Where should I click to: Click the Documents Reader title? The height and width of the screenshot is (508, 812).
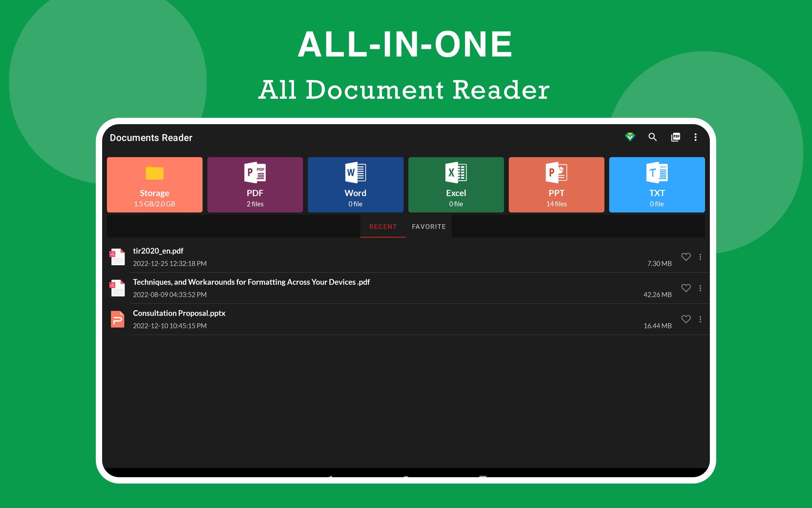click(x=151, y=138)
